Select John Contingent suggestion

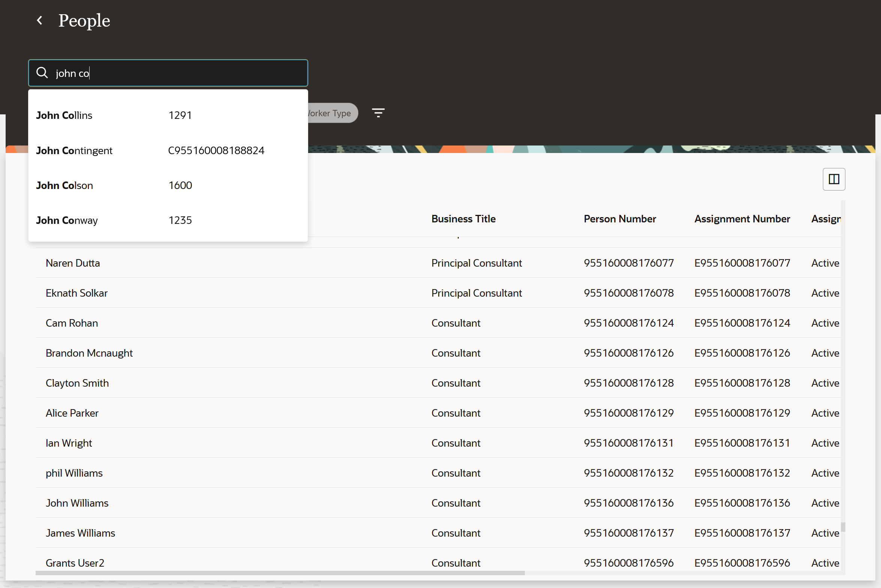(x=74, y=150)
